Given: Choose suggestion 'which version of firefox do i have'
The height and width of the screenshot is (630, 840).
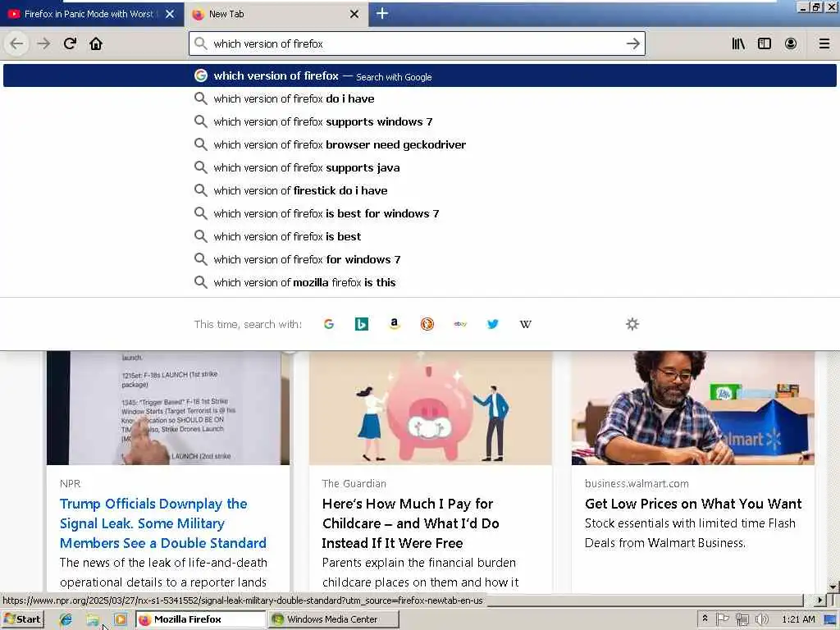Looking at the screenshot, I should click(x=419, y=98).
